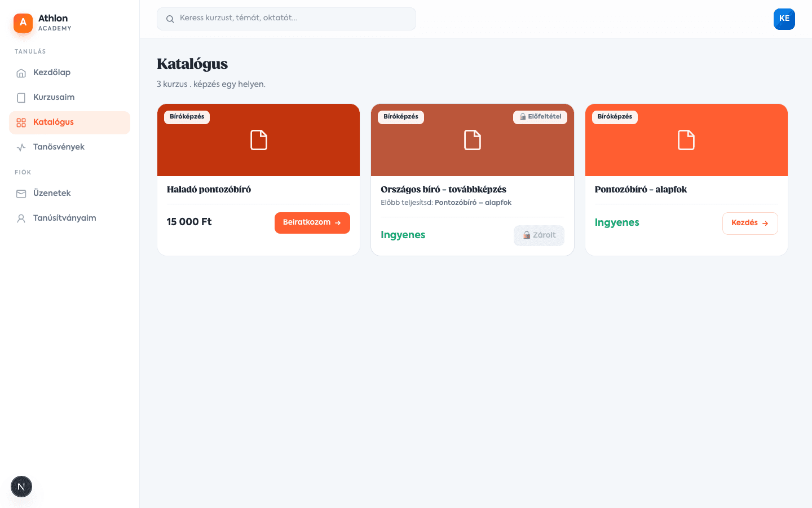Click the prerequisite text Pontozóbíró – alapfok
The image size is (812, 508).
click(473, 203)
